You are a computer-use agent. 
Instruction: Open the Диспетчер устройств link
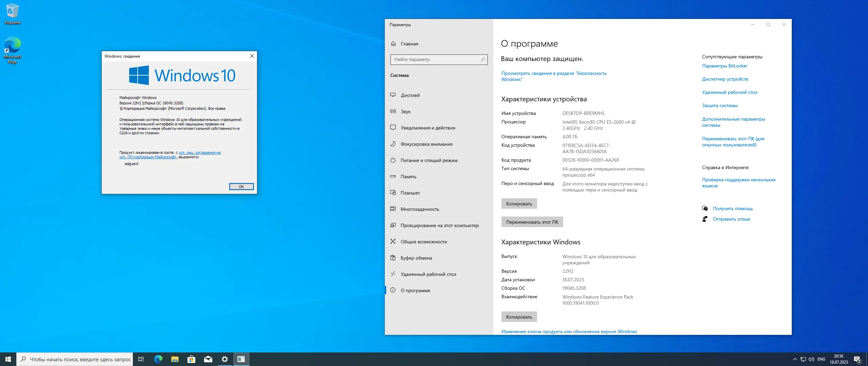[725, 79]
